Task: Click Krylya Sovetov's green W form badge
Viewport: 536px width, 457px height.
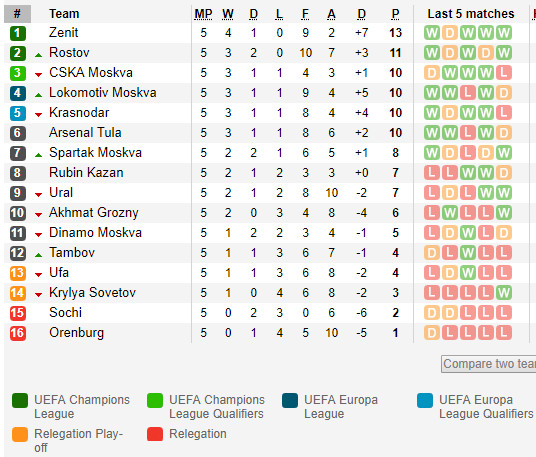Action: point(504,293)
